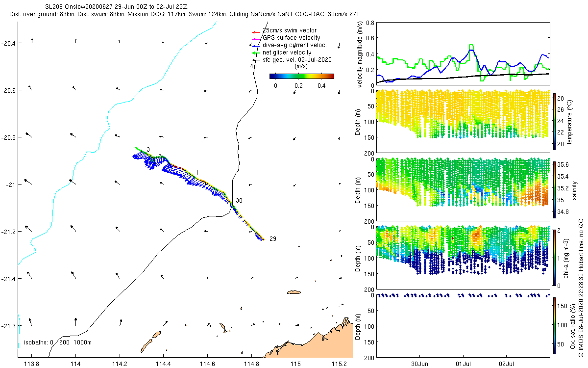Image resolution: width=588 pixels, height=368 pixels.
Task: Click the 'isobaths: 0 200 1000m' label
Action: click(58, 342)
